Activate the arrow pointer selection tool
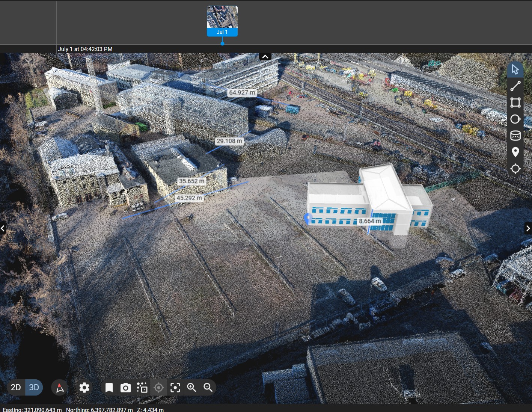 pos(515,69)
